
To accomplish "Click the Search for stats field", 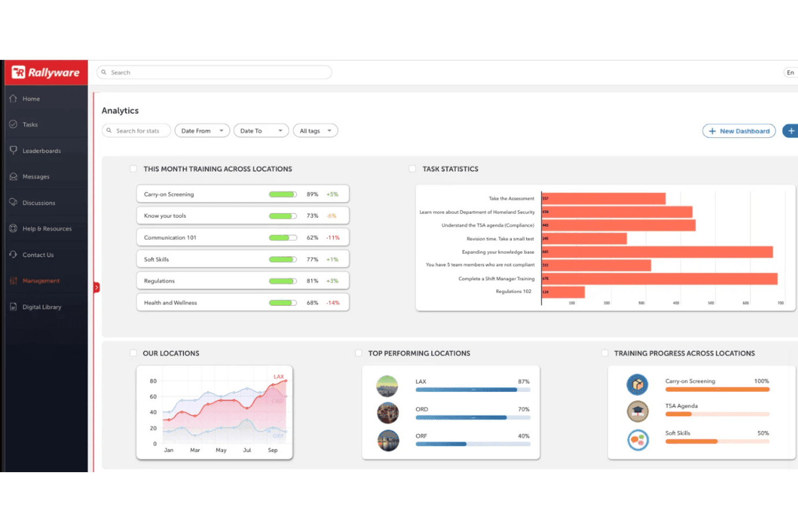I will pyautogui.click(x=136, y=131).
